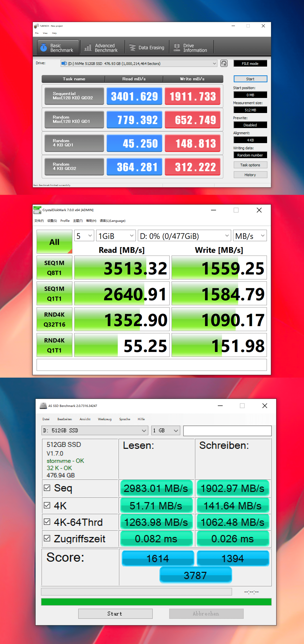Image resolution: width=304 pixels, height=644 pixels.
Task: Toggle the 4K-64Thrd checkbox
Action: (x=47, y=522)
